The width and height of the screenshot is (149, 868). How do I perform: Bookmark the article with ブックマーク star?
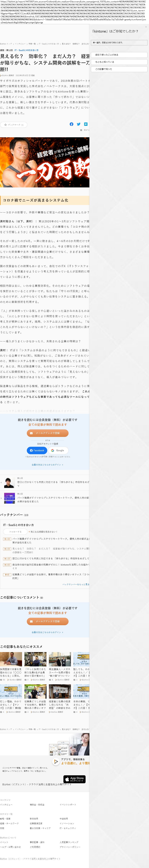pyautogui.click(x=14, y=125)
